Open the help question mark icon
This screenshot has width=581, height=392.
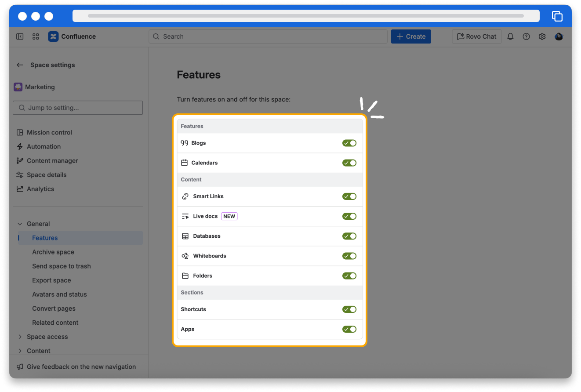pyautogui.click(x=526, y=36)
